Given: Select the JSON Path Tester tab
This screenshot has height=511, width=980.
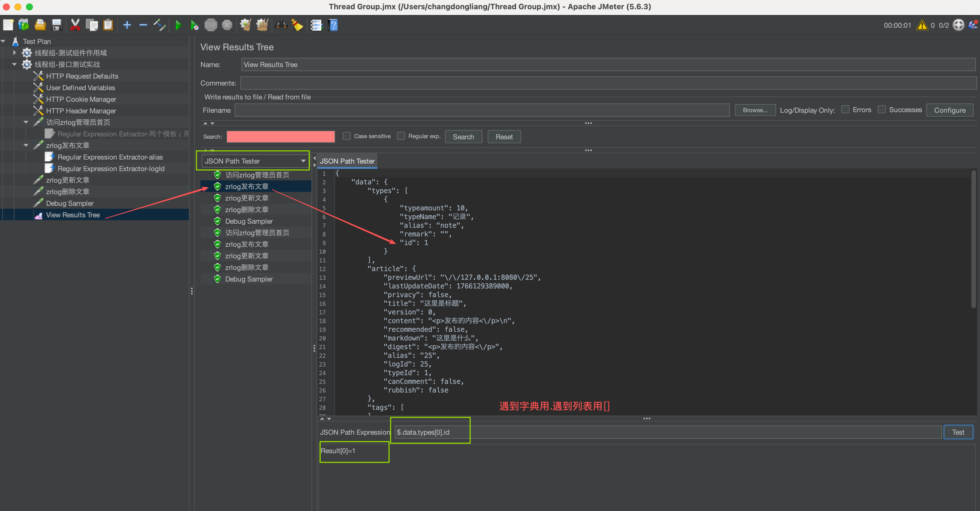Looking at the screenshot, I should click(x=347, y=161).
